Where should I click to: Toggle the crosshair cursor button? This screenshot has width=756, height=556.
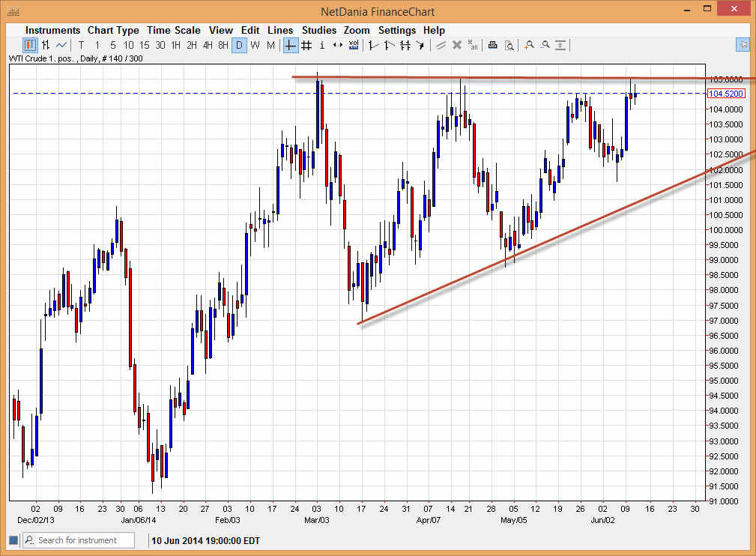(x=291, y=45)
